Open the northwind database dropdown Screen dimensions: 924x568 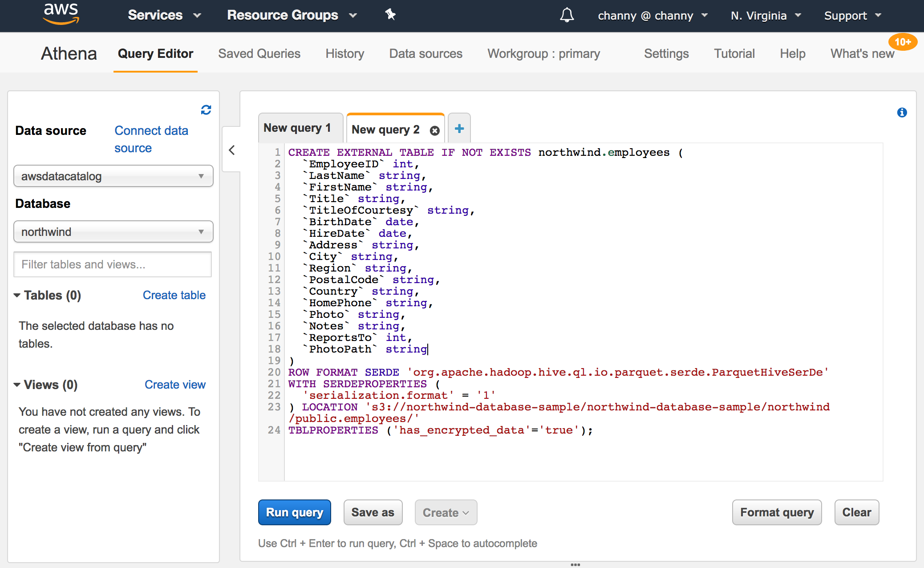[x=113, y=232]
